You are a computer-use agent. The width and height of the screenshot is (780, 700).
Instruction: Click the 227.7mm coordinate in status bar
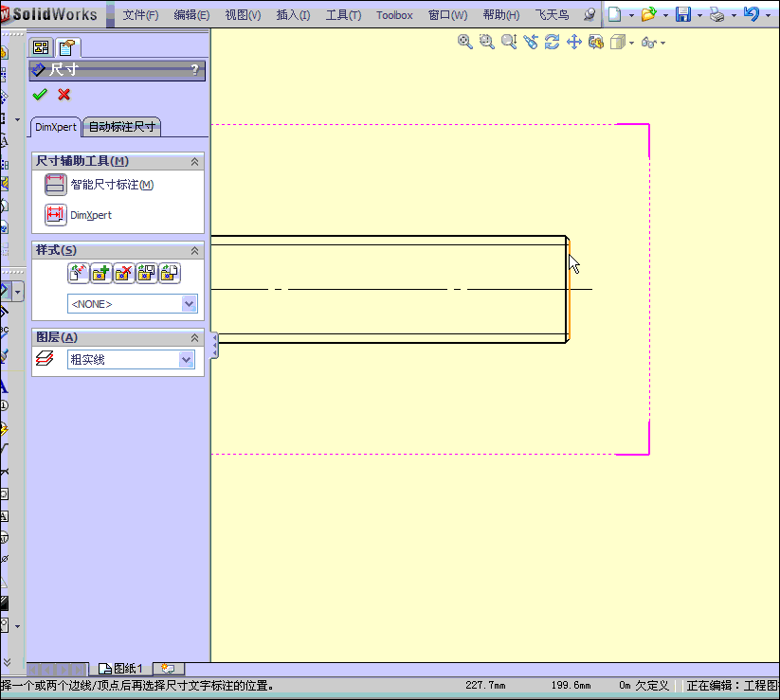pos(485,686)
